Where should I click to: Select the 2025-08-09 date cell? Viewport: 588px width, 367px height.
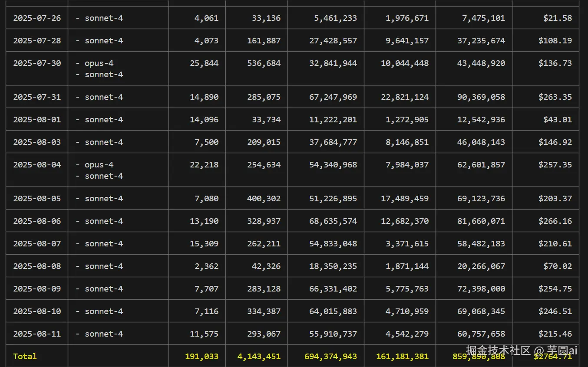(37, 289)
